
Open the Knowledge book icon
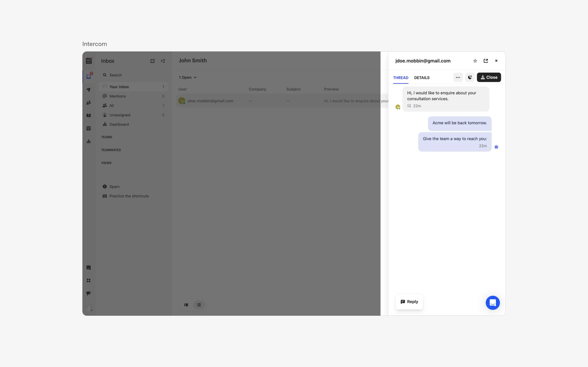[x=89, y=116]
